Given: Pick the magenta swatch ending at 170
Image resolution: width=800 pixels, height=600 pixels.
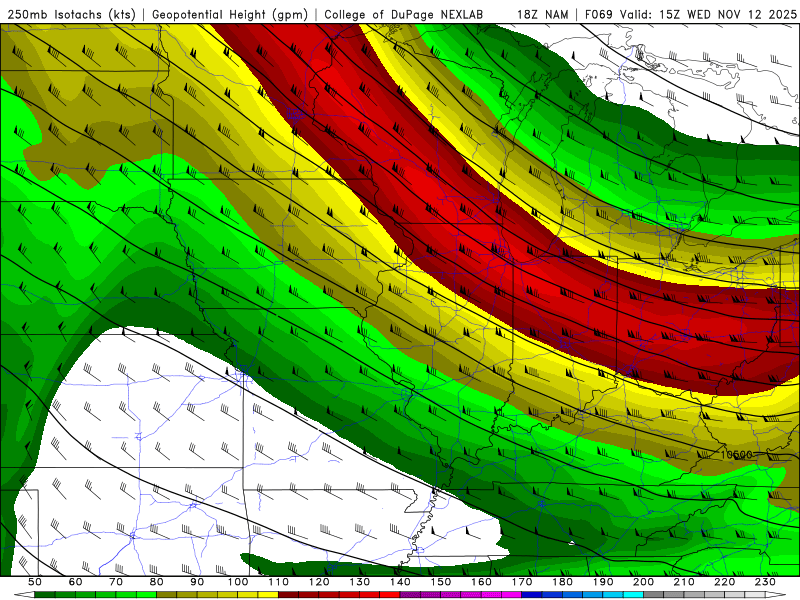Looking at the screenshot, I should 512,594.
